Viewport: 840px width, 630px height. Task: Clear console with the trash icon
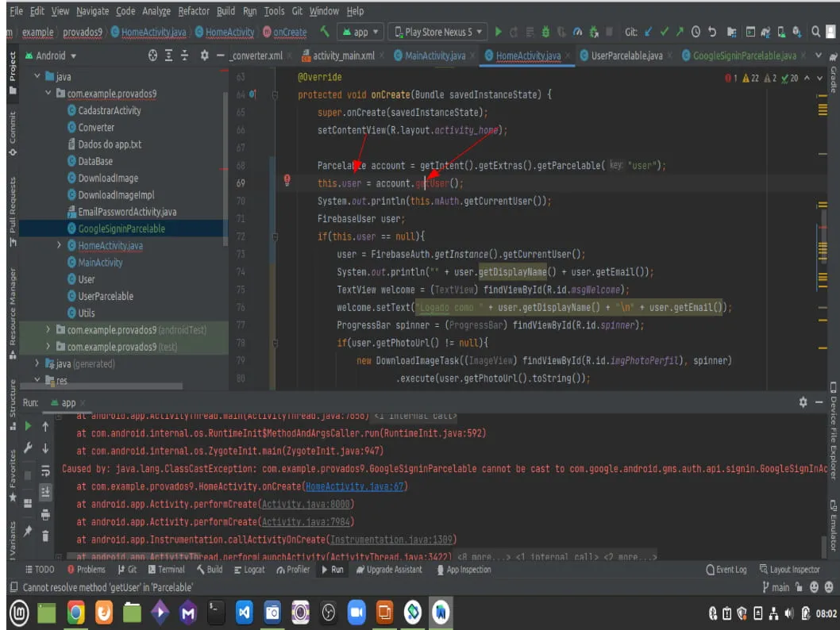point(45,536)
